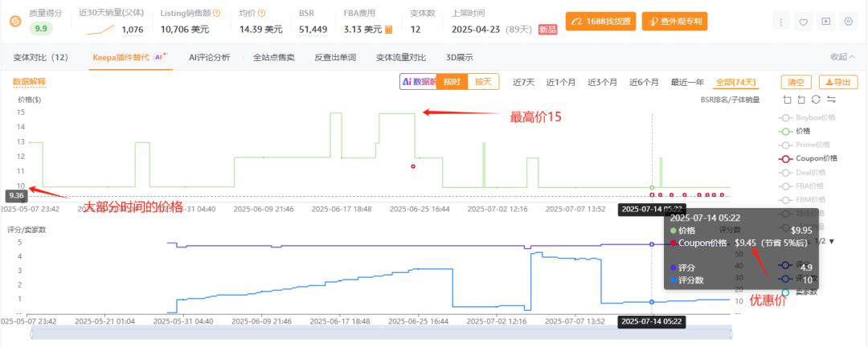Go to next legend page arrow
Screen dimensions: 868x347
pyautogui.click(x=832, y=241)
